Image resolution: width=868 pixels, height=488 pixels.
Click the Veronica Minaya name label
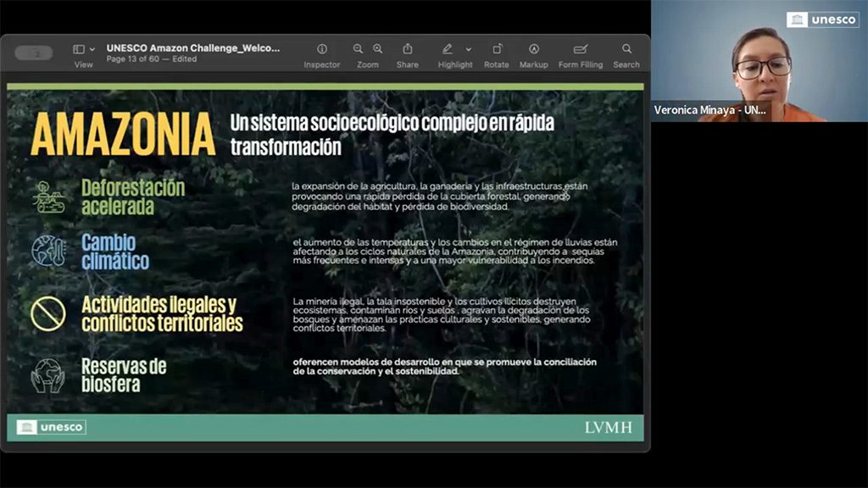tap(710, 110)
